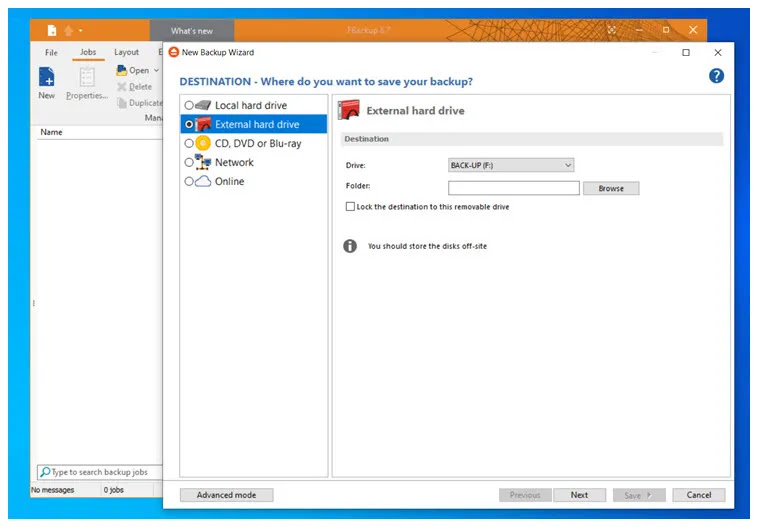The width and height of the screenshot is (759, 527).
Task: Open the Drive BACK-UP (F:) dropdown
Action: click(x=511, y=165)
